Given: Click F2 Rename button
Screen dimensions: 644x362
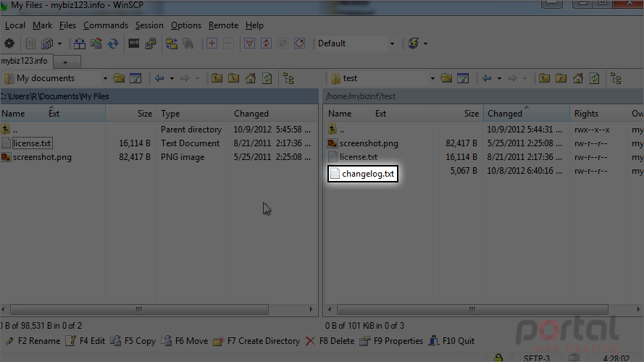Looking at the screenshot, I should pyautogui.click(x=33, y=341).
